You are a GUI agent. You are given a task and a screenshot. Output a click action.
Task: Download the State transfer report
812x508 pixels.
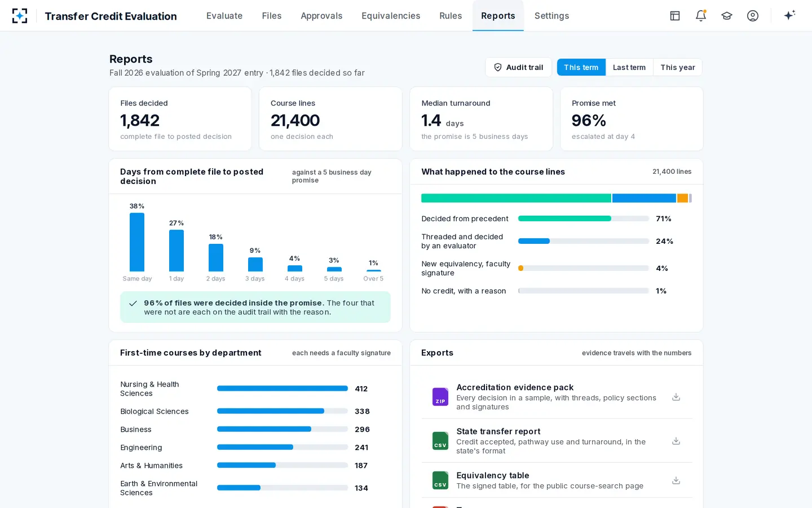tap(676, 441)
